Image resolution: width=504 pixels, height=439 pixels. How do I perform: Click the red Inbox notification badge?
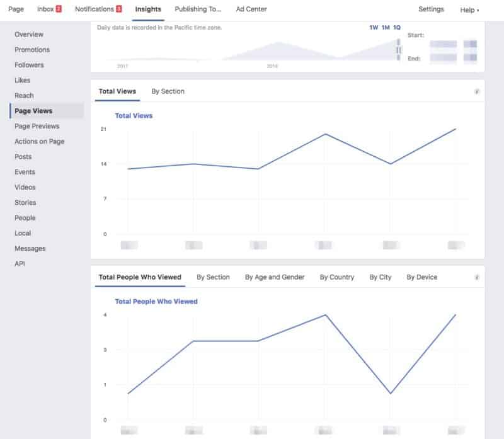pyautogui.click(x=59, y=9)
